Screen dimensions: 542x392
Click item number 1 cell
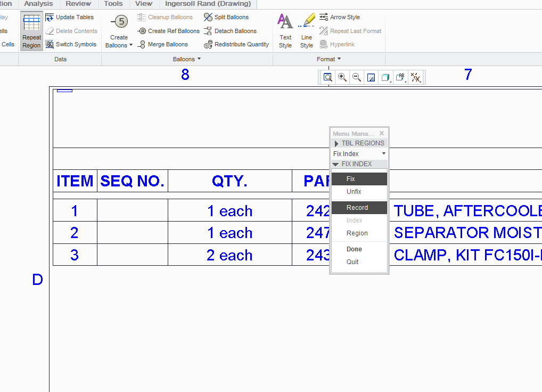tap(75, 210)
